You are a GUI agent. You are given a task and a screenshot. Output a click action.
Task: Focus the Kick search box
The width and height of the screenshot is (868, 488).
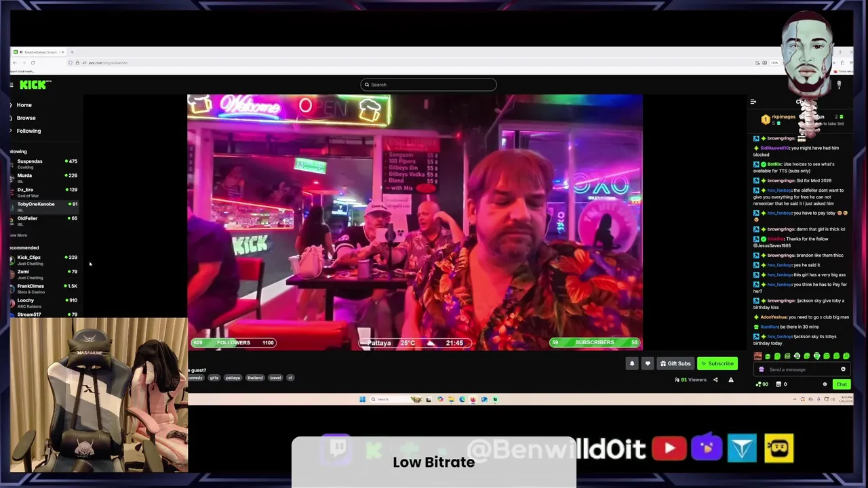tap(429, 85)
